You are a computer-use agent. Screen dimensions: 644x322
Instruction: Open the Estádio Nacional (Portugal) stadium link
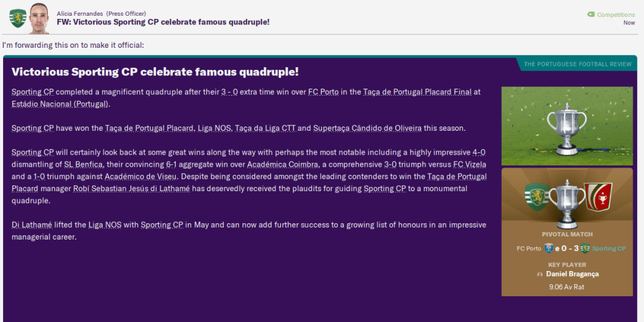(60, 104)
